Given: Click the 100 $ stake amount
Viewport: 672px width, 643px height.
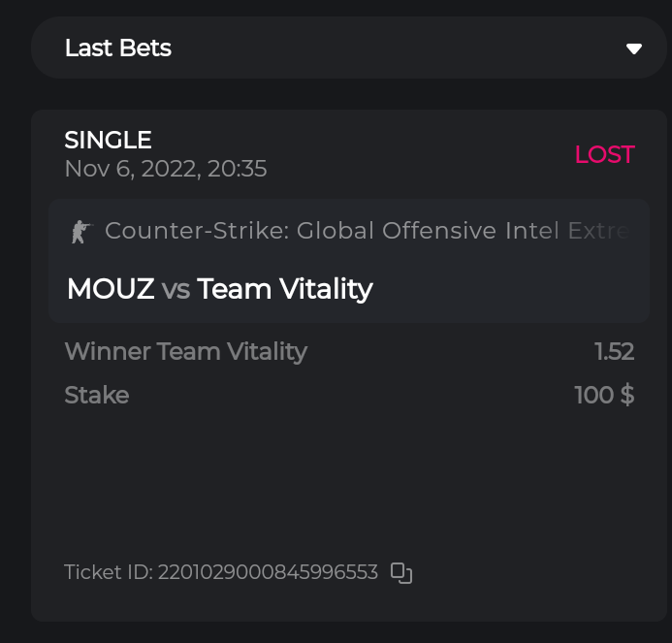Looking at the screenshot, I should [603, 395].
